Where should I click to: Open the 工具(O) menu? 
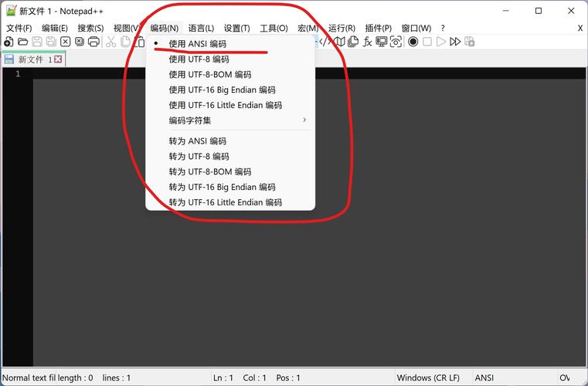point(274,28)
